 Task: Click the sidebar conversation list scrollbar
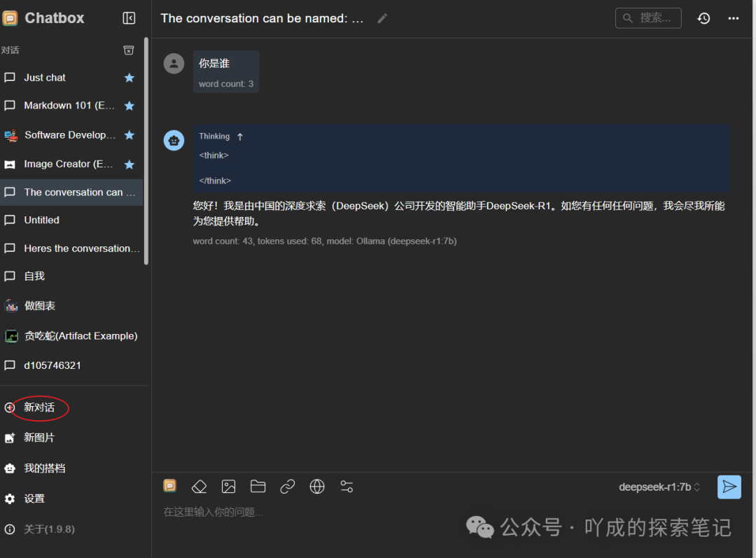click(146, 151)
